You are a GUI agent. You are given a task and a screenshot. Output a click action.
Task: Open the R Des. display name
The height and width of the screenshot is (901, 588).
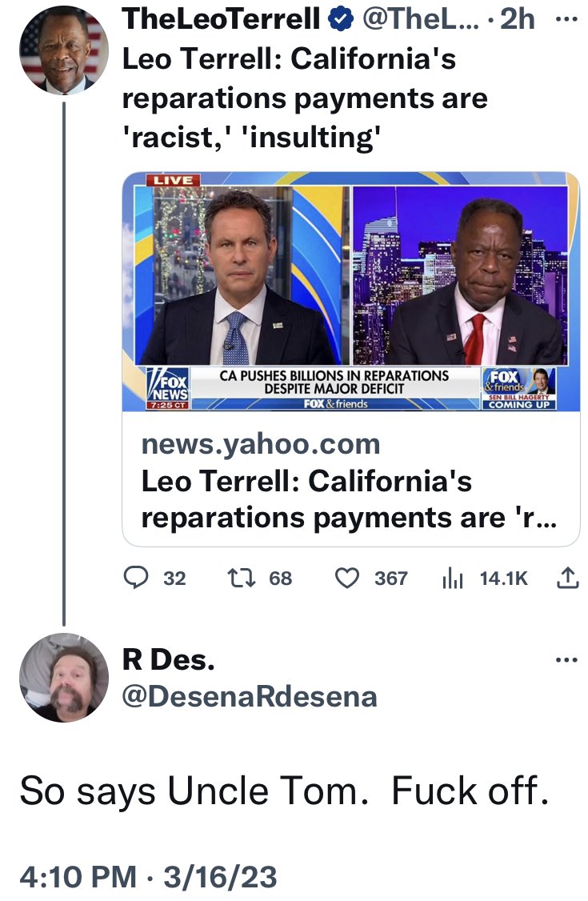coord(168,659)
